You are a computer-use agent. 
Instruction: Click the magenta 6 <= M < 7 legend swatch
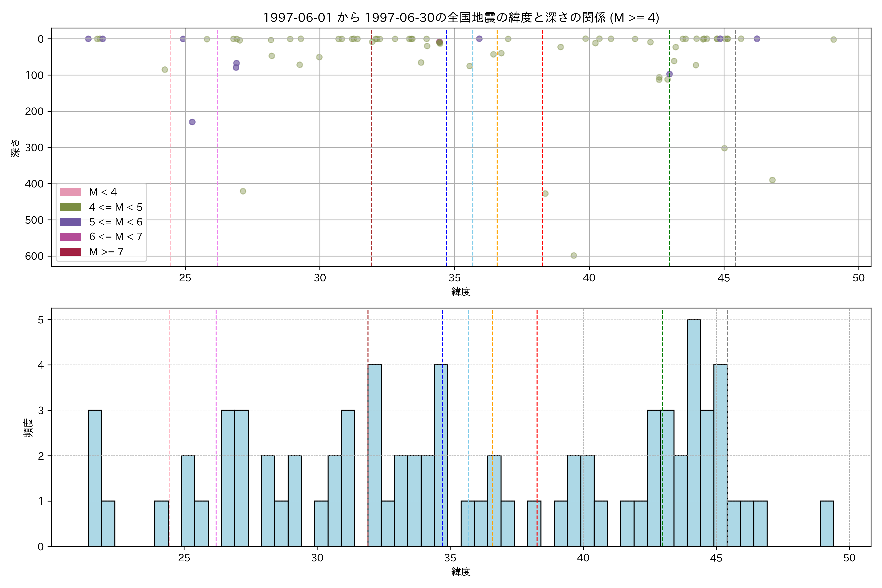tap(70, 237)
